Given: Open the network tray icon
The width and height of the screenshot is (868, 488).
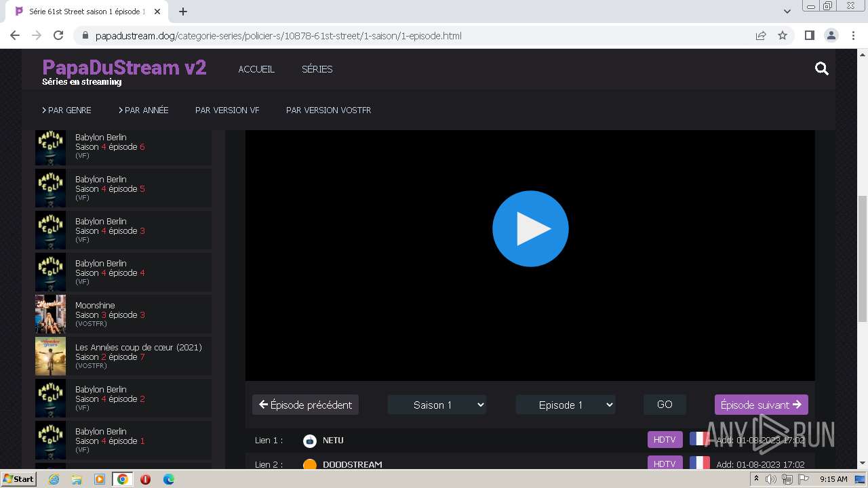Looking at the screenshot, I should click(x=787, y=479).
